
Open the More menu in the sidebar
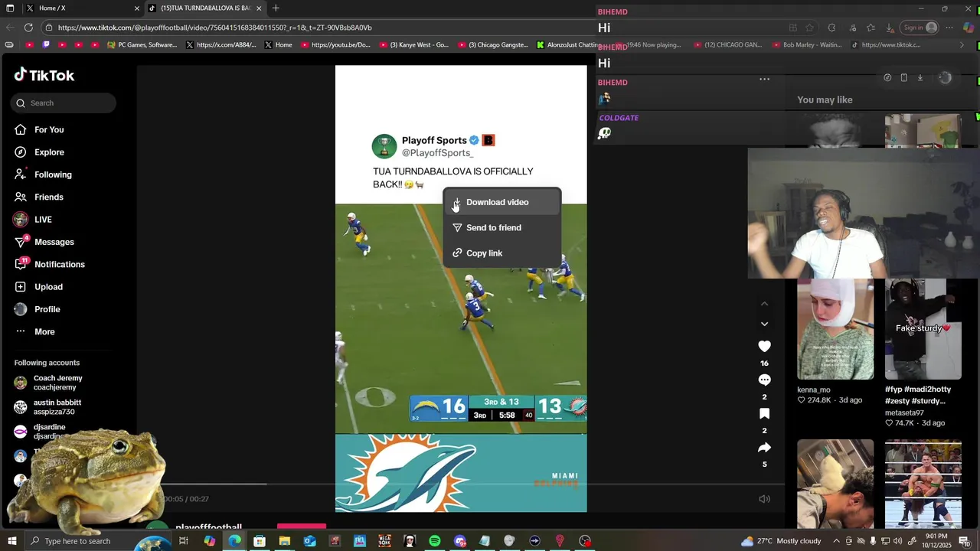[44, 332]
